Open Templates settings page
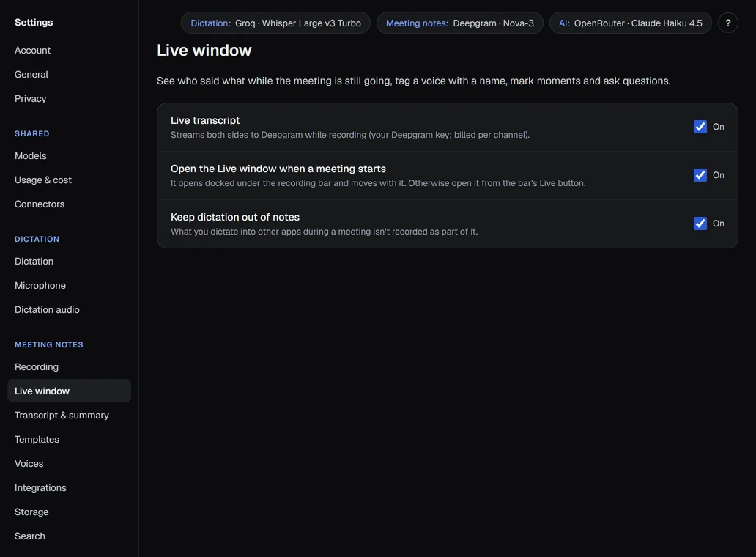The image size is (756, 557). 69,439
